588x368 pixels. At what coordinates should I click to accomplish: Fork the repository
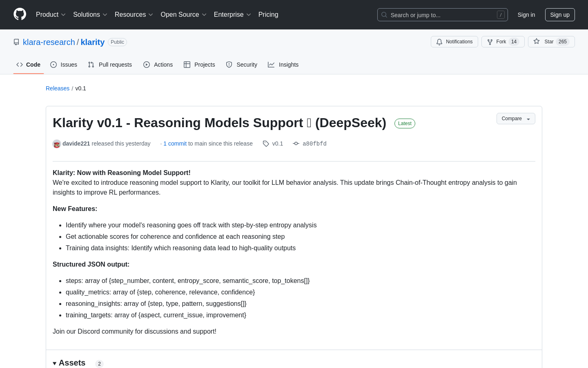pos(503,42)
